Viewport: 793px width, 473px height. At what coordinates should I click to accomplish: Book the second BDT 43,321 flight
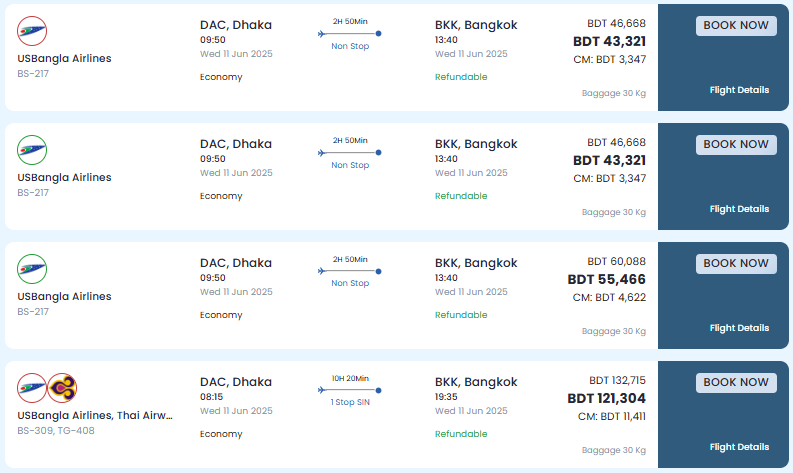click(x=736, y=145)
